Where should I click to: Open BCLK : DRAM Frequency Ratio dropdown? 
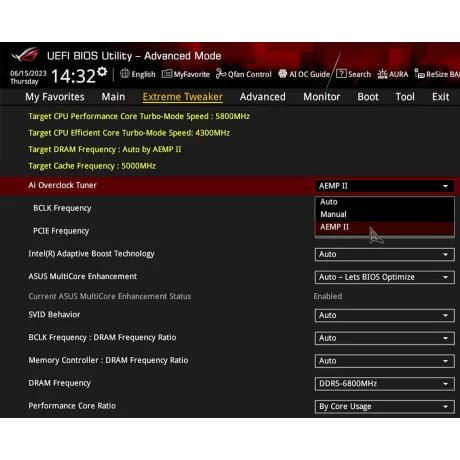pyautogui.click(x=385, y=338)
